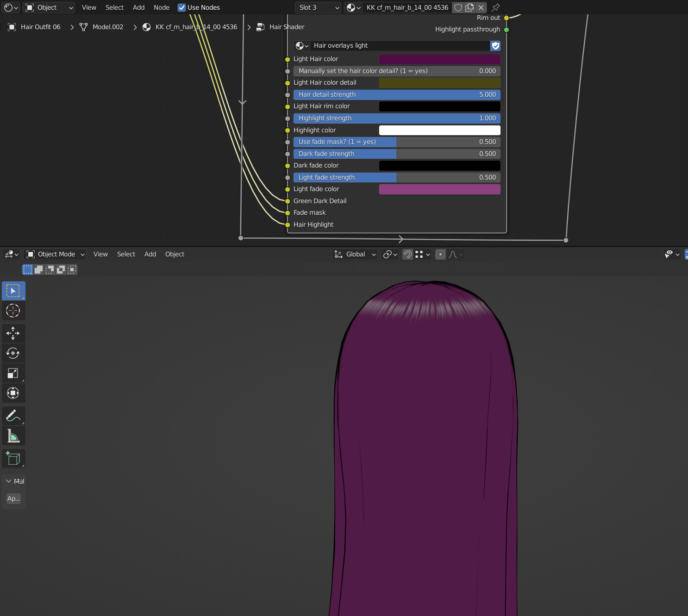Click the Hair Shader breadcrumb entry

coord(286,27)
